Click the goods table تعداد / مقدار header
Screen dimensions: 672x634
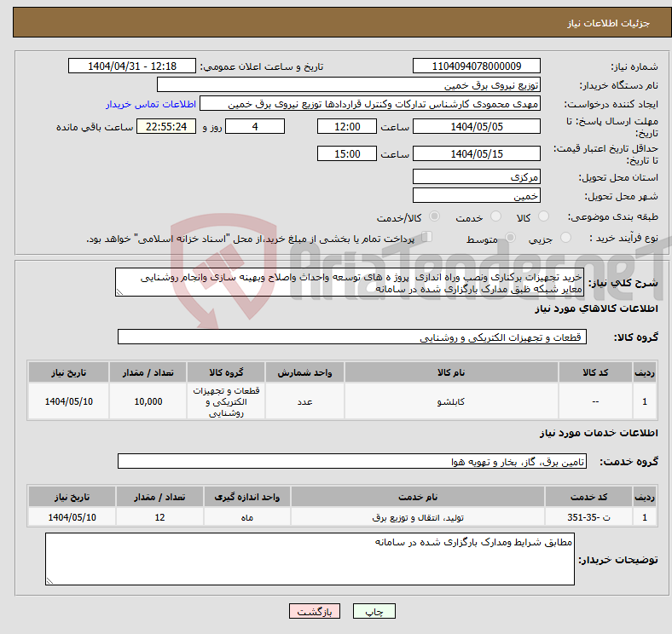tap(148, 372)
